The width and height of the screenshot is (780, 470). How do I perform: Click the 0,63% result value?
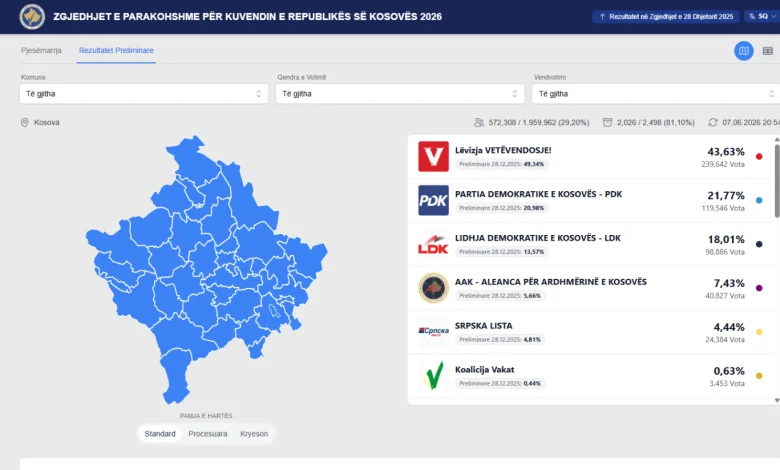coord(729,371)
